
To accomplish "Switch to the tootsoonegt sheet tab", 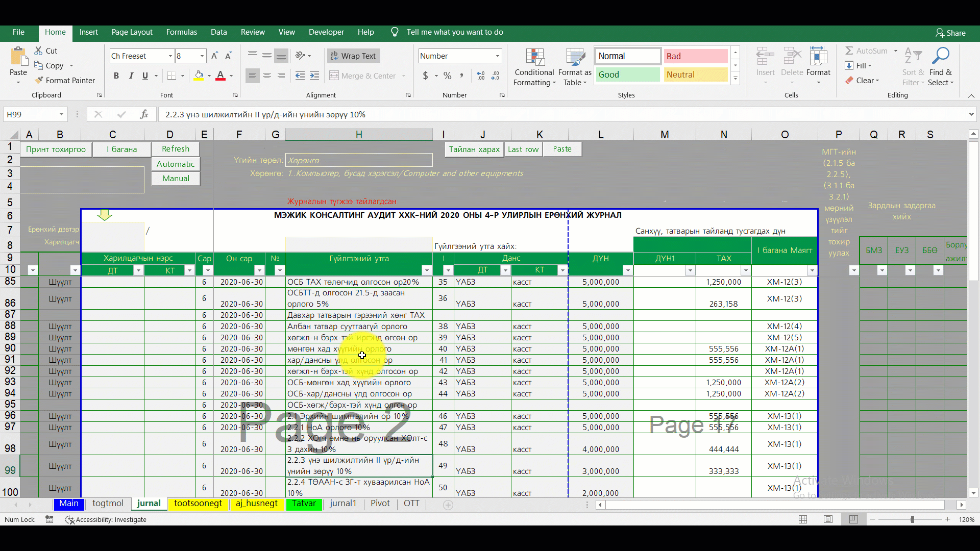I will pyautogui.click(x=198, y=504).
